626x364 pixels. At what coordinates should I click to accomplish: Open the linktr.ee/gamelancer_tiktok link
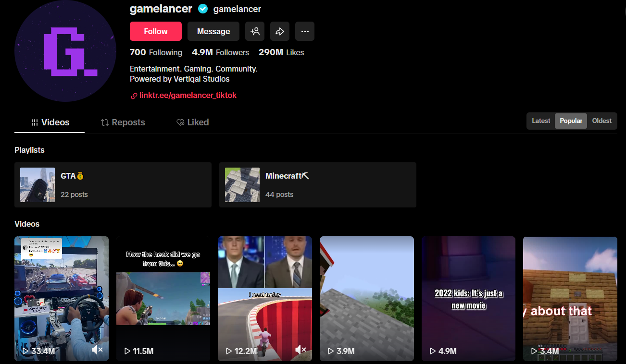[x=188, y=95]
